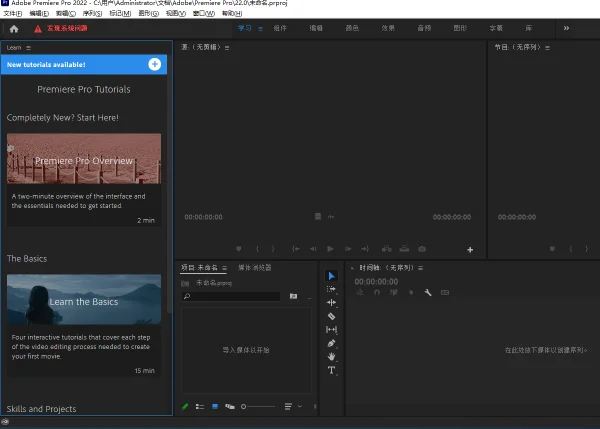Add marker in Program monitor

tap(552, 249)
